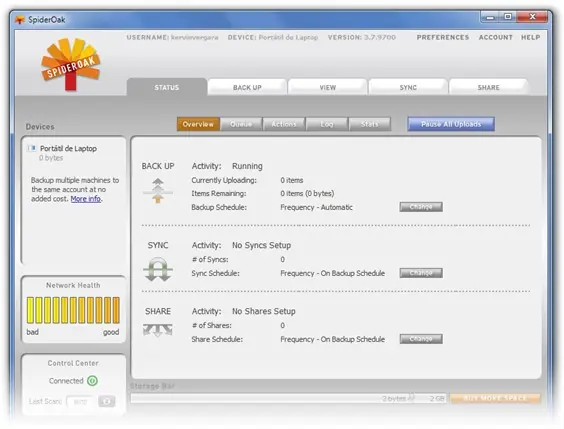This screenshot has height=429, width=564.
Task: Click the Sync 'Frequency - On Backup Schedule' value
Action: pos(333,273)
